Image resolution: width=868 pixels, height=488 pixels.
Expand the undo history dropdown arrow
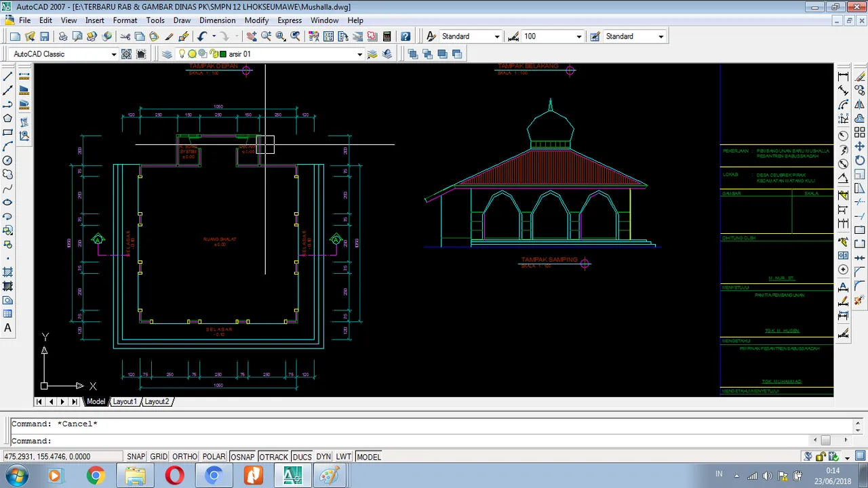214,37
